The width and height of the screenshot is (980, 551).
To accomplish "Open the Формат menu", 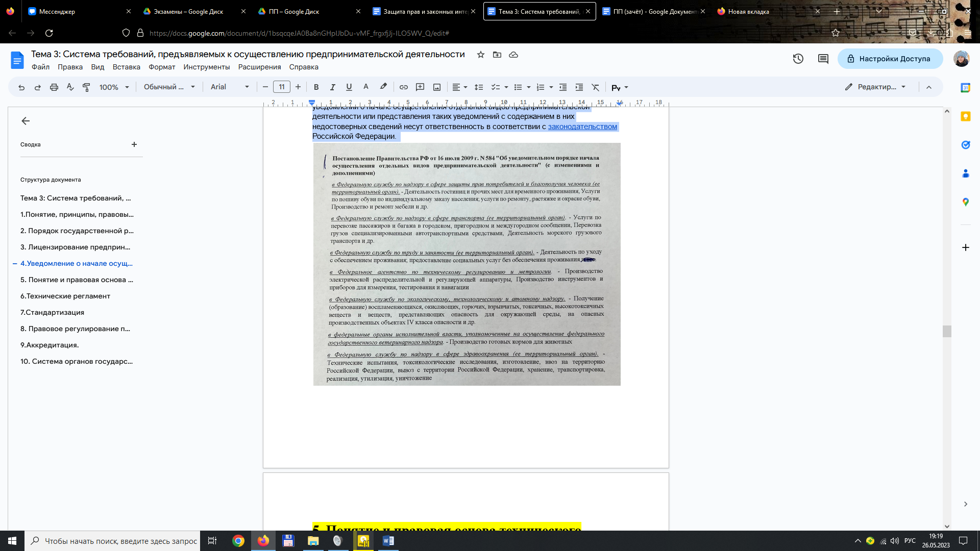I will [162, 67].
